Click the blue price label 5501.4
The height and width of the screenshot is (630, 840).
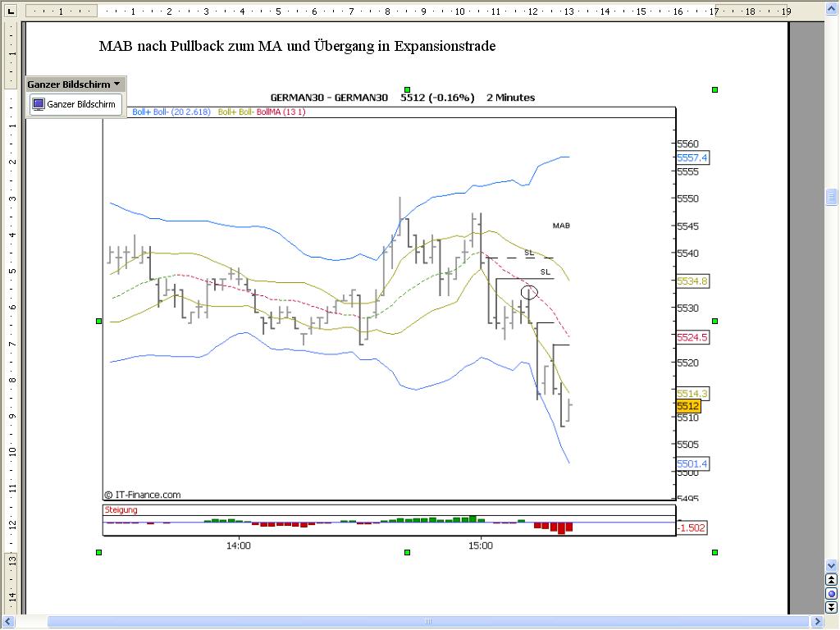692,464
